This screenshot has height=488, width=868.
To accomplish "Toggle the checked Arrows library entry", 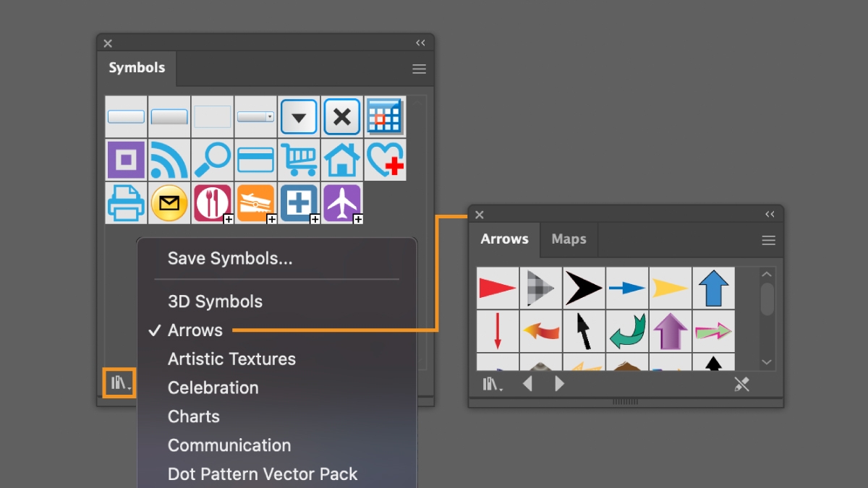I will [x=195, y=330].
